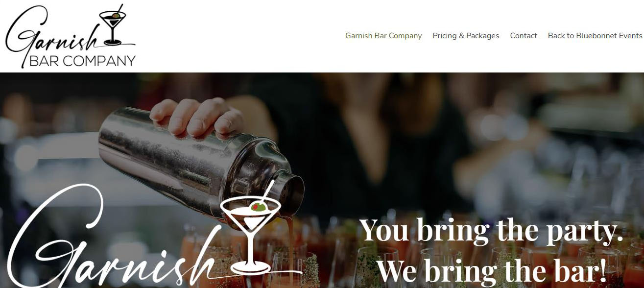Click the green olive in the white martini glass
The image size is (644, 288).
pyautogui.click(x=258, y=207)
